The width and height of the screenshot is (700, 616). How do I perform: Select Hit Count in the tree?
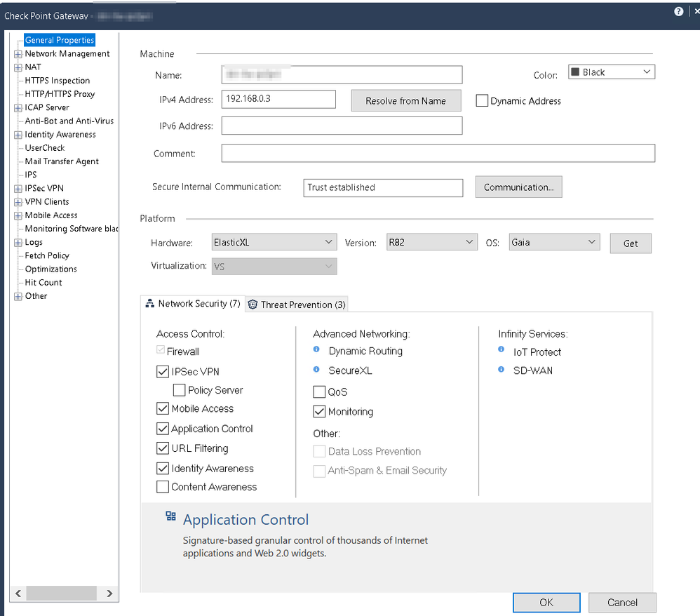point(43,282)
